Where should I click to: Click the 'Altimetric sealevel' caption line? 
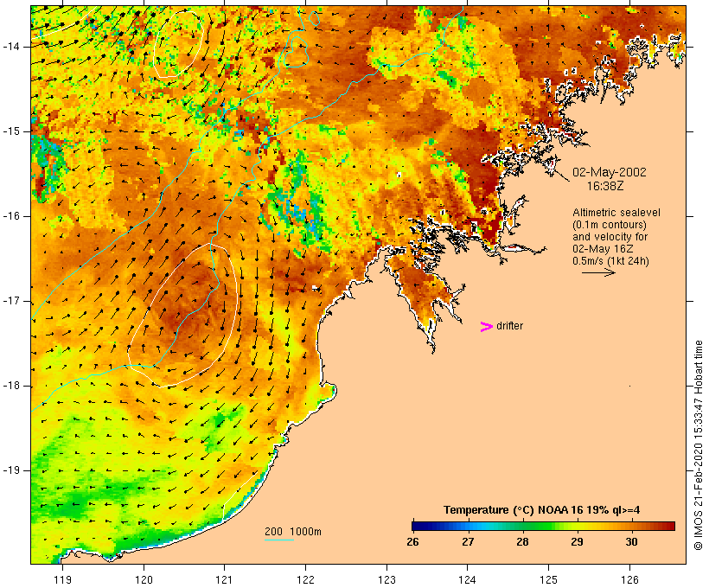(616, 213)
